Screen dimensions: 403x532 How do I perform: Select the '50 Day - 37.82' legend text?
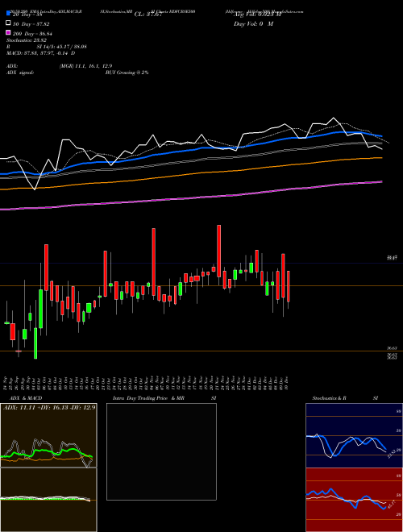31,24
